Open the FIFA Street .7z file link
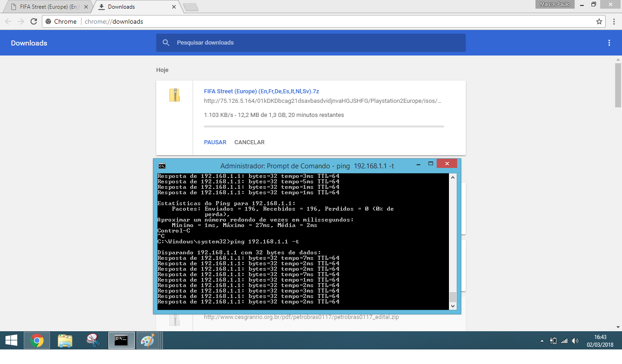The image size is (622, 364). (x=261, y=91)
